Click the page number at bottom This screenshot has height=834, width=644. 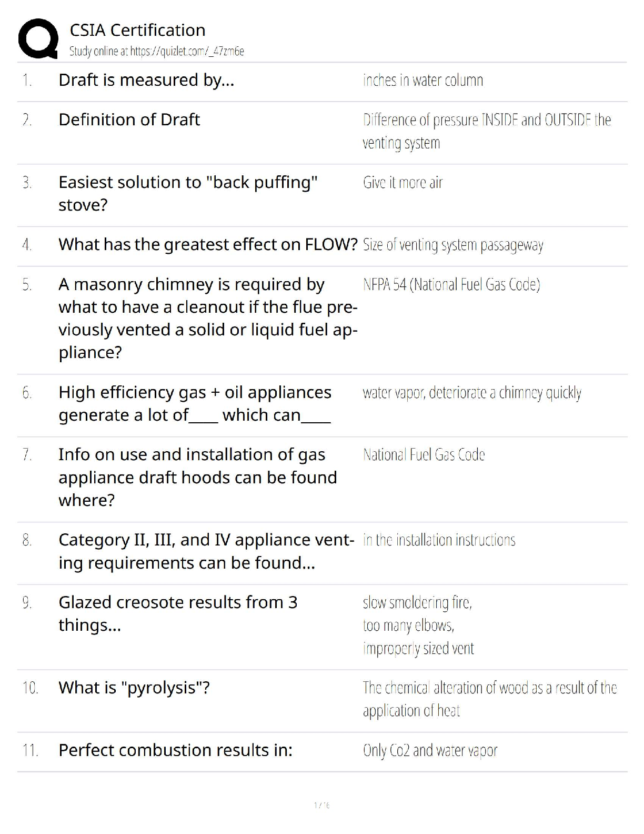[x=321, y=805]
